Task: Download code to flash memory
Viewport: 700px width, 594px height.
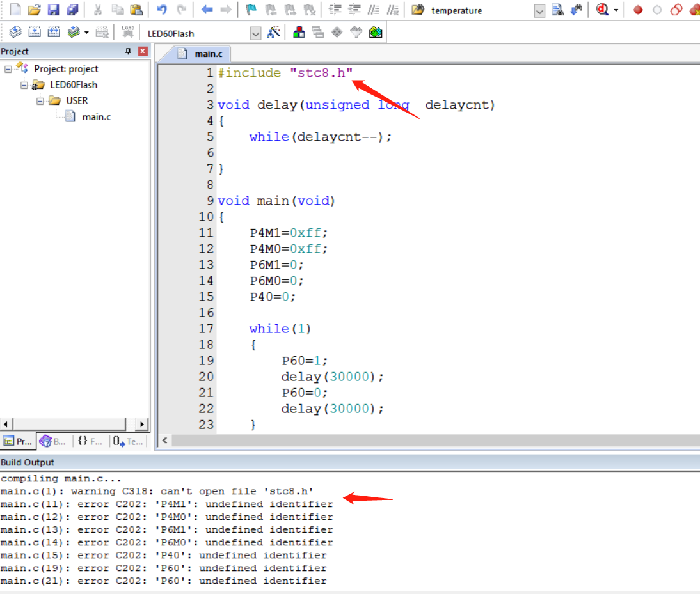Action: pos(128,32)
